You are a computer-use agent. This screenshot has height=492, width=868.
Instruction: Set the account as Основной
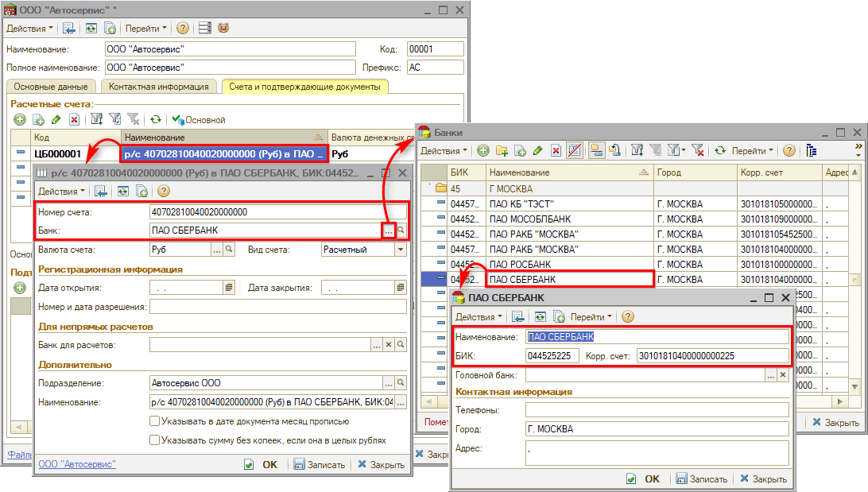click(x=198, y=119)
